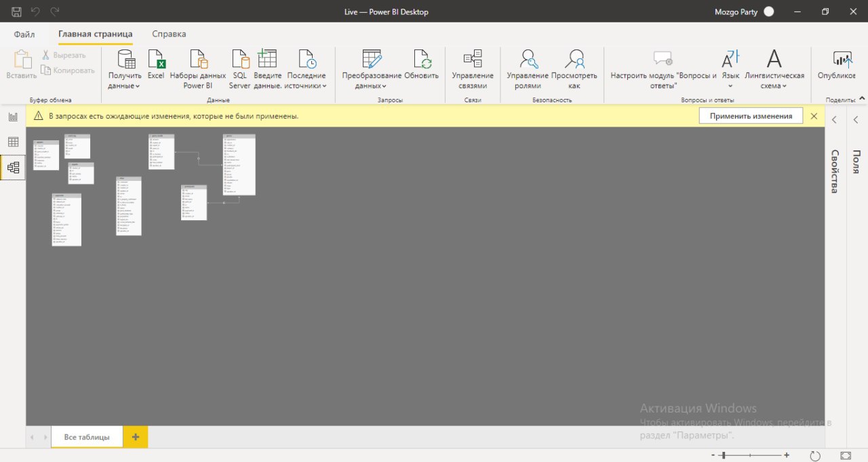
Task: Open Управление ролями roles dialog
Action: (528, 70)
